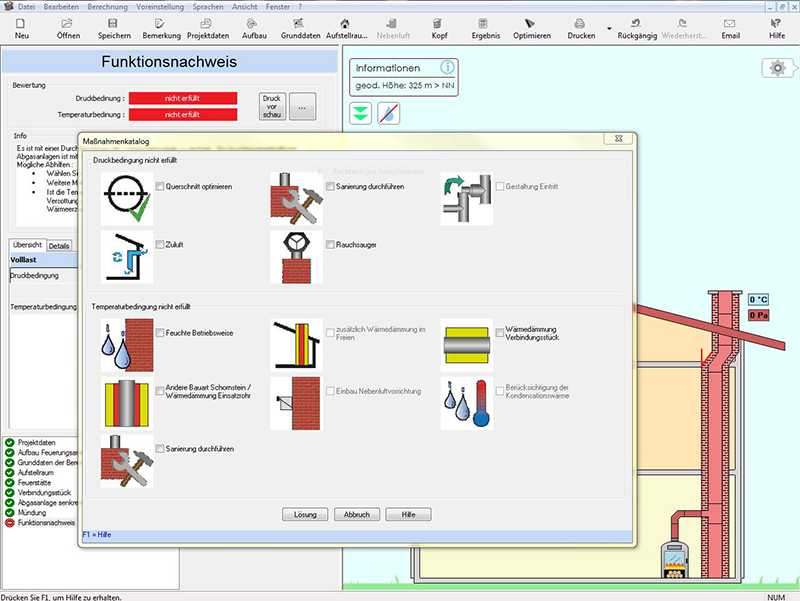The width and height of the screenshot is (800, 601).
Task: Click the Druck vorschau button
Action: (x=271, y=104)
